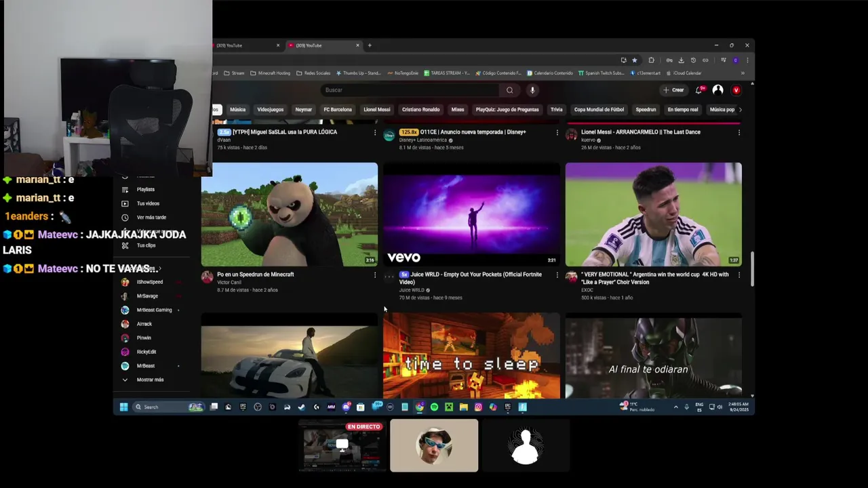Show hidden system tray icons
Viewport: 868px width, 488px height.
675,407
